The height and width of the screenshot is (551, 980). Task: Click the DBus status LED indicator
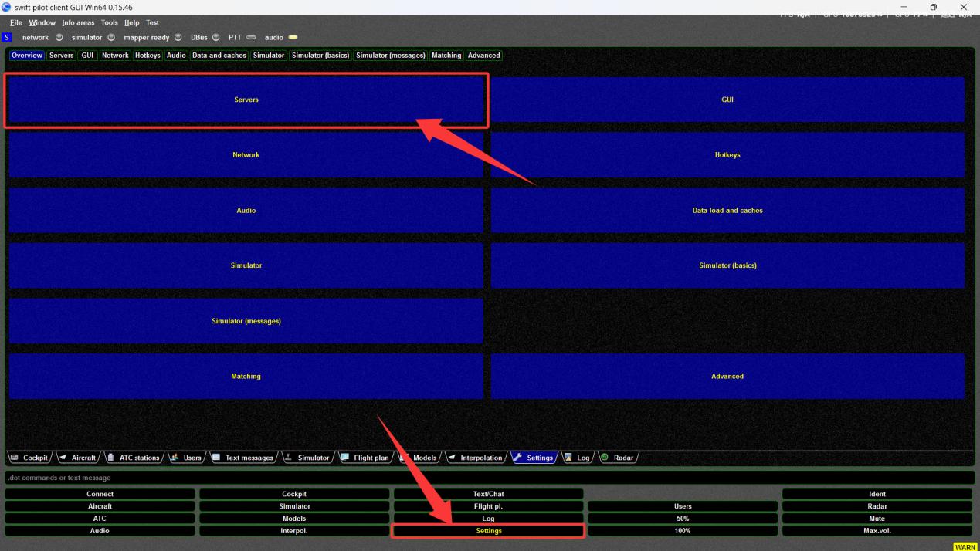216,37
